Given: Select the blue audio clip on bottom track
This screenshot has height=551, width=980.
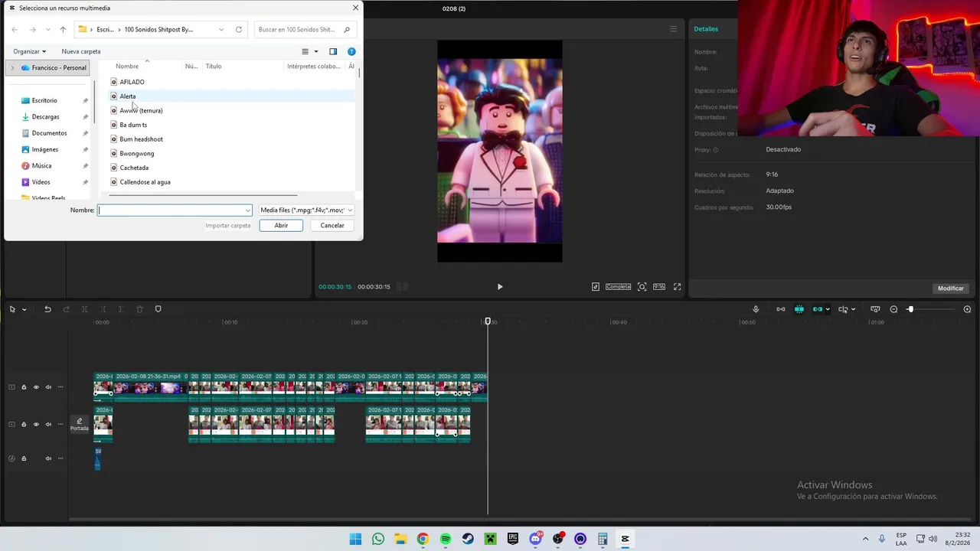Looking at the screenshot, I should (x=97, y=458).
